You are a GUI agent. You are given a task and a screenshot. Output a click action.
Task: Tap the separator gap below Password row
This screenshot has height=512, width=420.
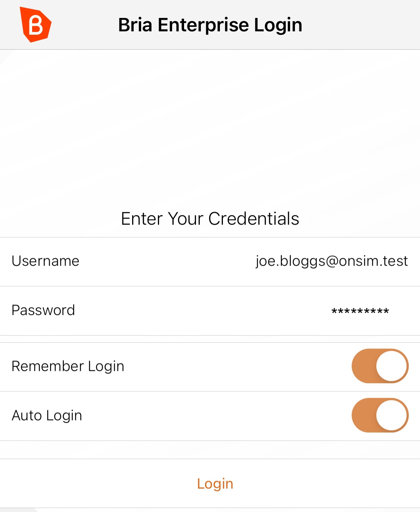pyautogui.click(x=210, y=339)
